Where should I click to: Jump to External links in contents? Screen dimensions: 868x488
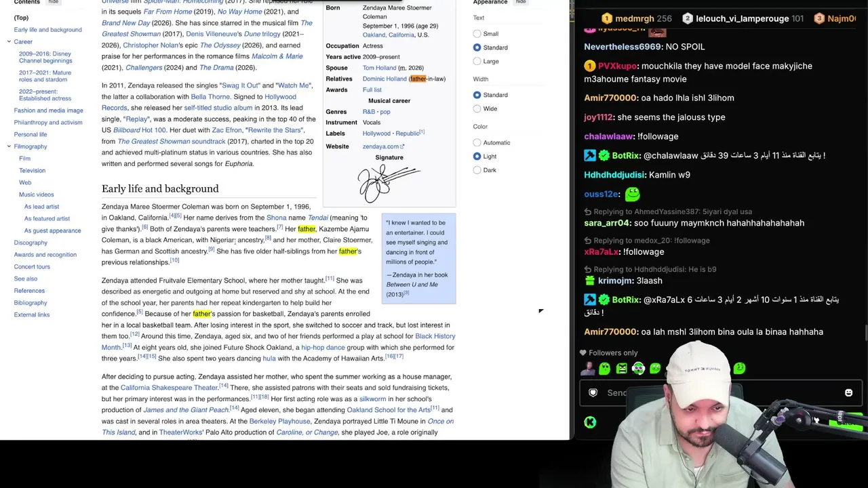pos(32,314)
